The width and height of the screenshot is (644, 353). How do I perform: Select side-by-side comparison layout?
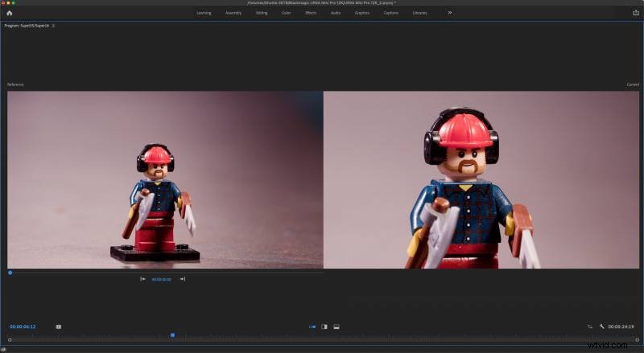click(312, 326)
